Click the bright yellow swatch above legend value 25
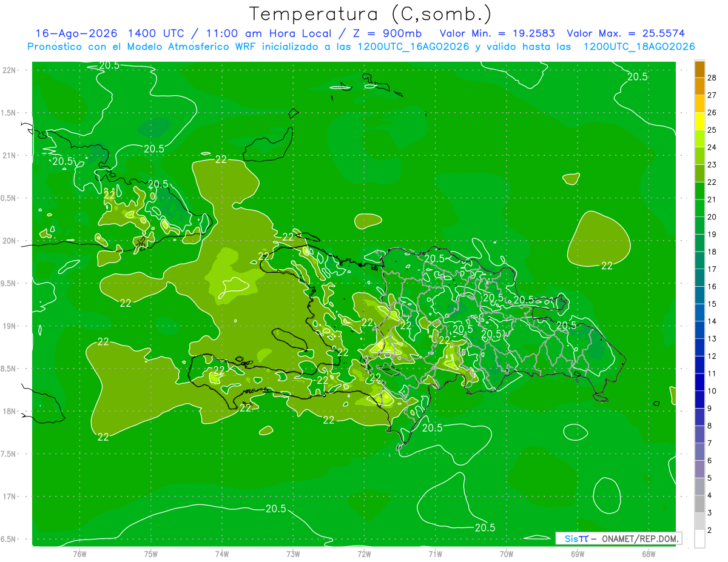This screenshot has width=728, height=562. 699,121
